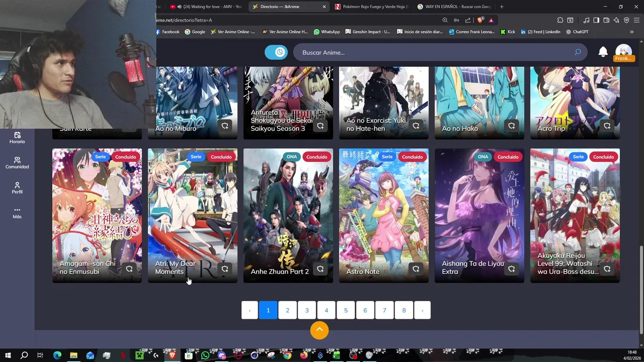The height and width of the screenshot is (362, 644).
Task: Go to pagination page 5
Action: click(346, 310)
